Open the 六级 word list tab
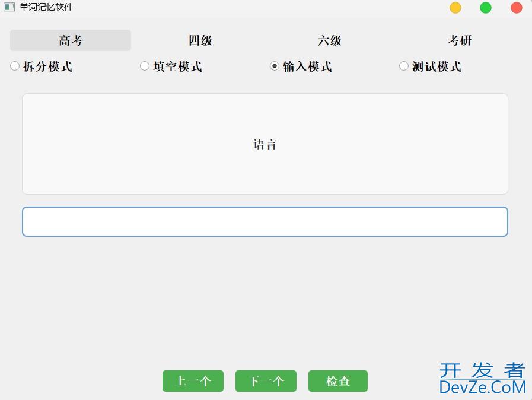 pyautogui.click(x=330, y=40)
